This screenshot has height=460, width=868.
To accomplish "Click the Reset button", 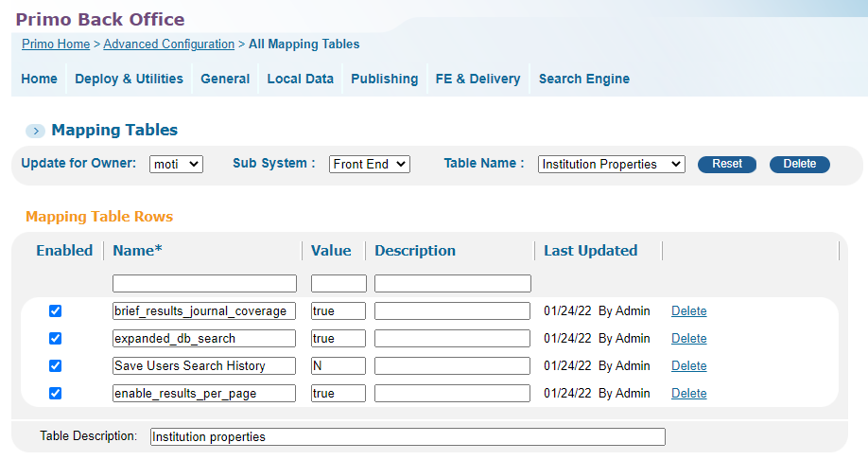I will 727,164.
